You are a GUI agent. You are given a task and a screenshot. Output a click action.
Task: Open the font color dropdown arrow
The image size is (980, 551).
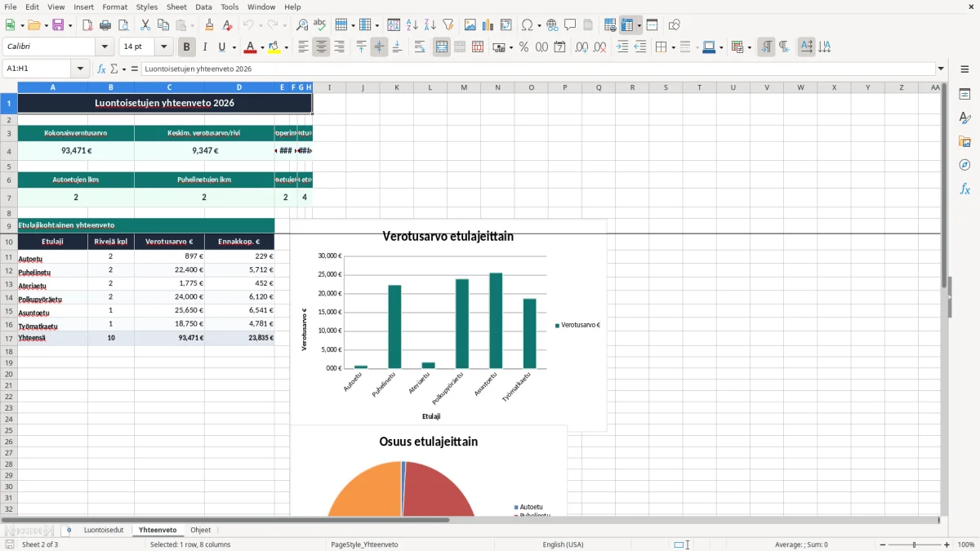[x=261, y=47]
